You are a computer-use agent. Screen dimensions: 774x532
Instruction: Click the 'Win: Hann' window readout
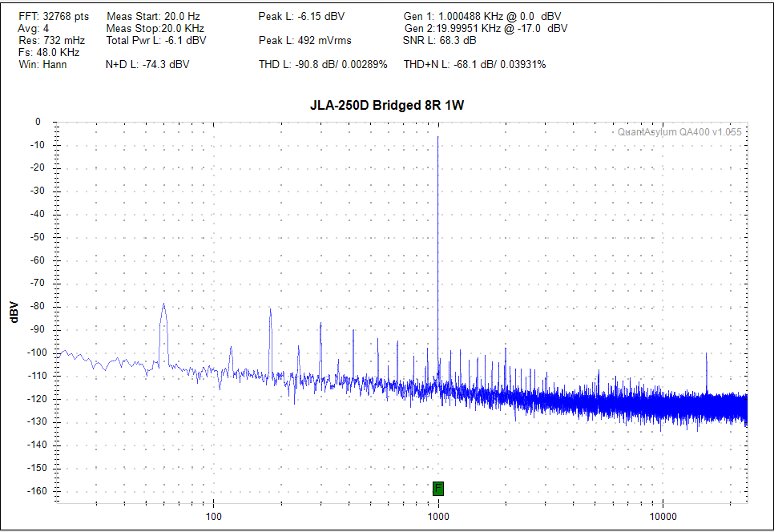[42, 64]
